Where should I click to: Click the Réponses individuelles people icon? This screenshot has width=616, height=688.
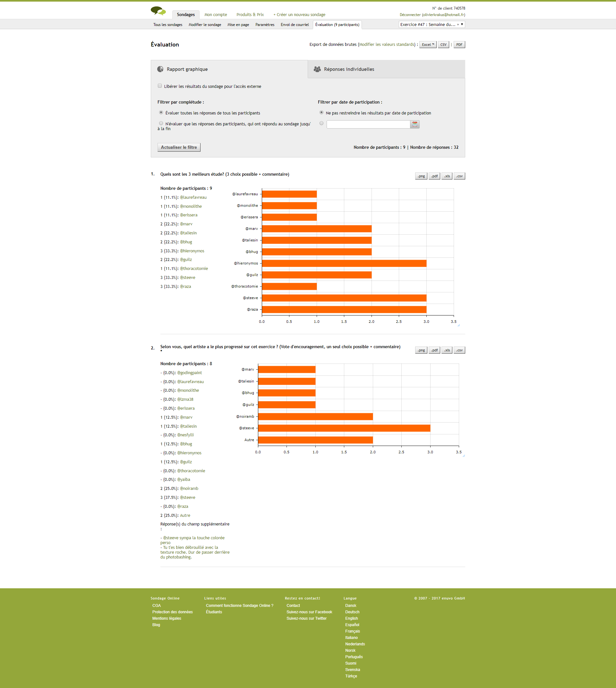[x=317, y=69]
